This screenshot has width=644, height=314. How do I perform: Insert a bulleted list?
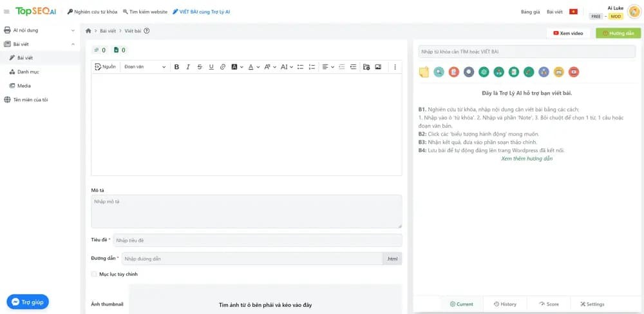tap(300, 66)
